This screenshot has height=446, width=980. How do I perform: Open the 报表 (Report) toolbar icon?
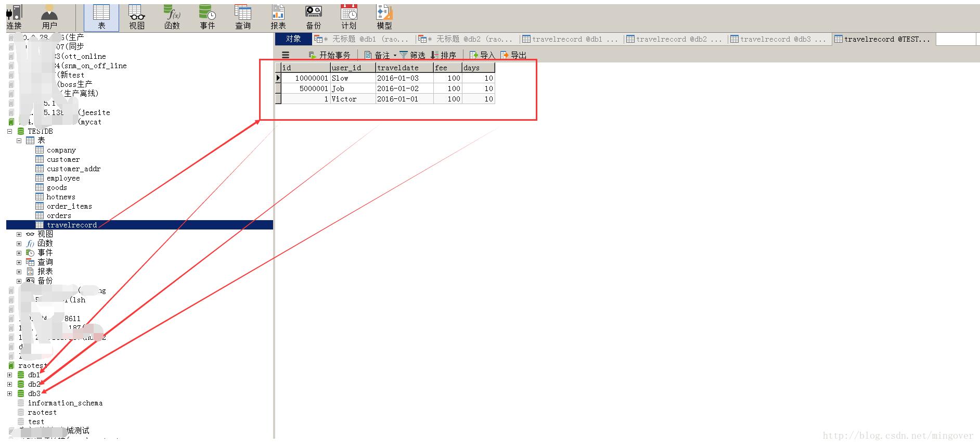click(x=278, y=17)
